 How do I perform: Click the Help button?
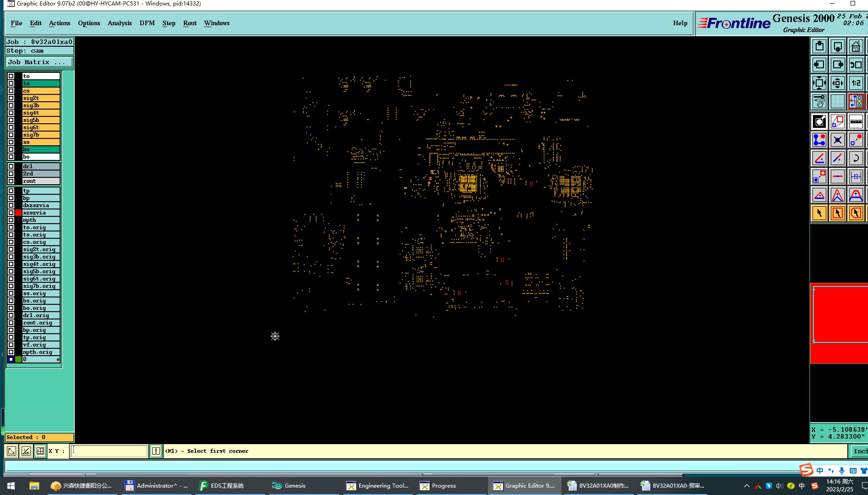(680, 23)
